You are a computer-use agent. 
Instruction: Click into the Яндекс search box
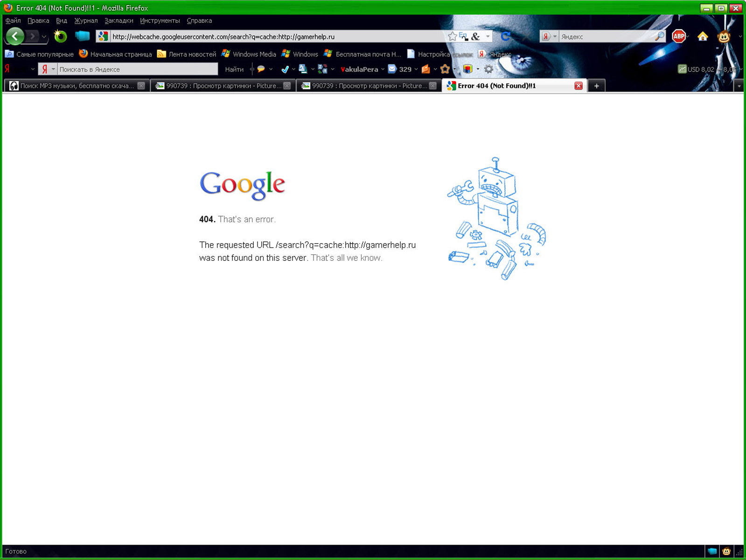606,36
